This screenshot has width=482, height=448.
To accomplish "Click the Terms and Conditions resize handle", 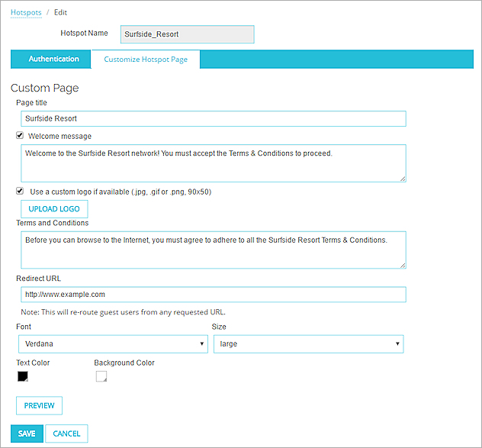I will (402, 264).
